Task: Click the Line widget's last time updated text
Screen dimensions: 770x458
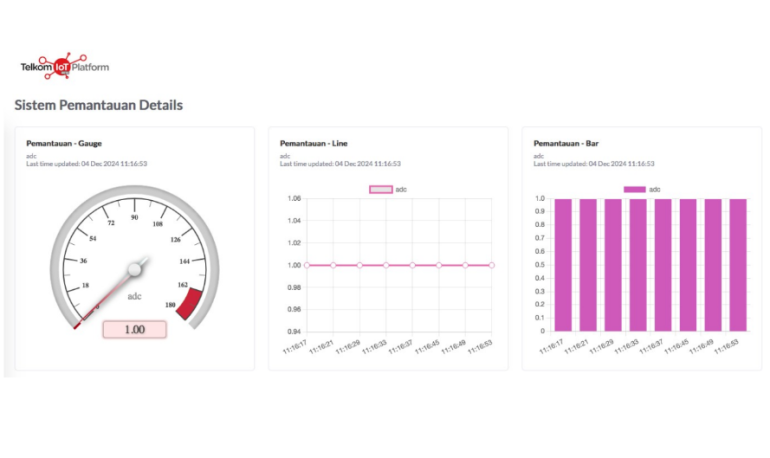Action: click(x=340, y=163)
